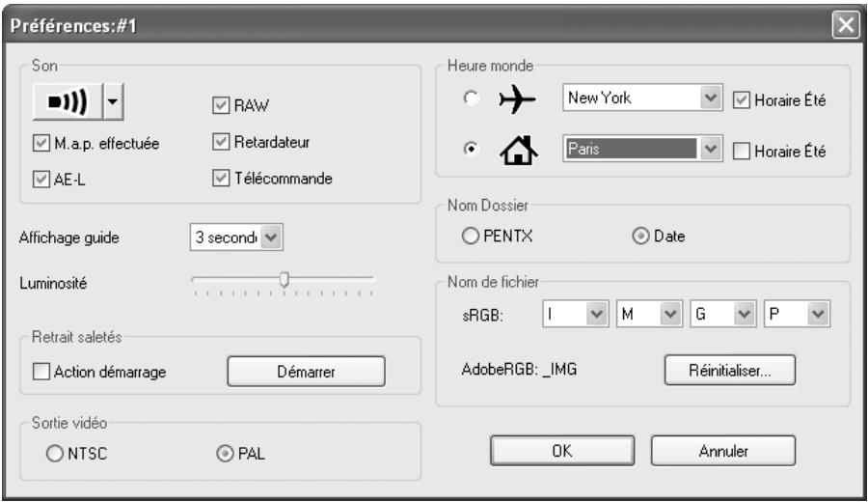Uncheck the RAW sound checkbox
Image resolution: width=868 pixels, height=502 pixels.
(221, 105)
